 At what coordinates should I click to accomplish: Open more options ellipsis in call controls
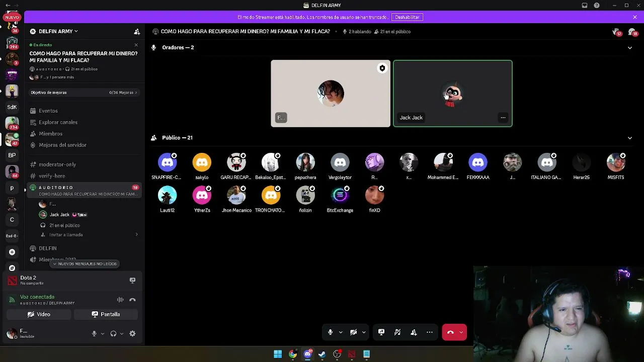click(430, 332)
